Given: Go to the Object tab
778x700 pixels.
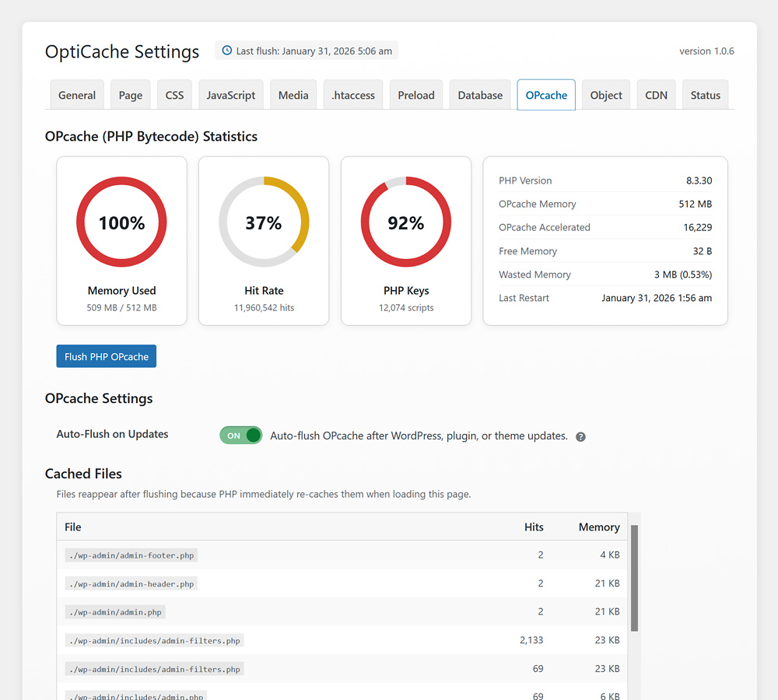Looking at the screenshot, I should click(x=606, y=95).
